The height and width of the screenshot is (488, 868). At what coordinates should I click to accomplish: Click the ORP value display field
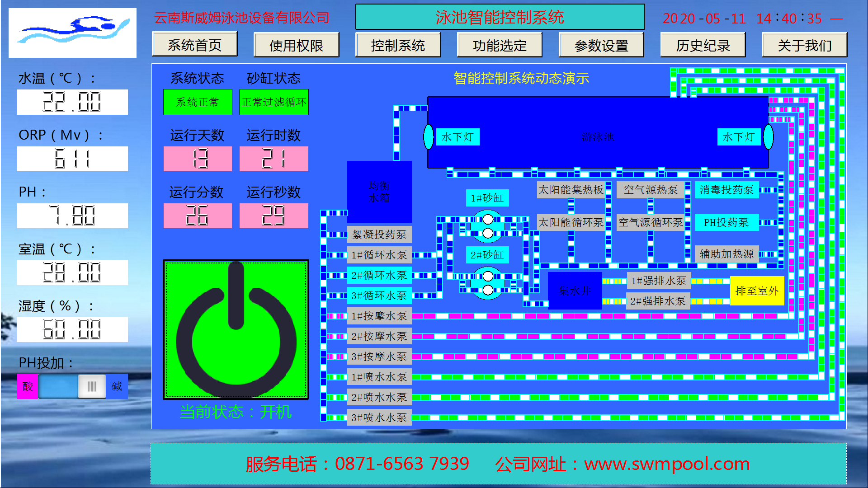[72, 159]
